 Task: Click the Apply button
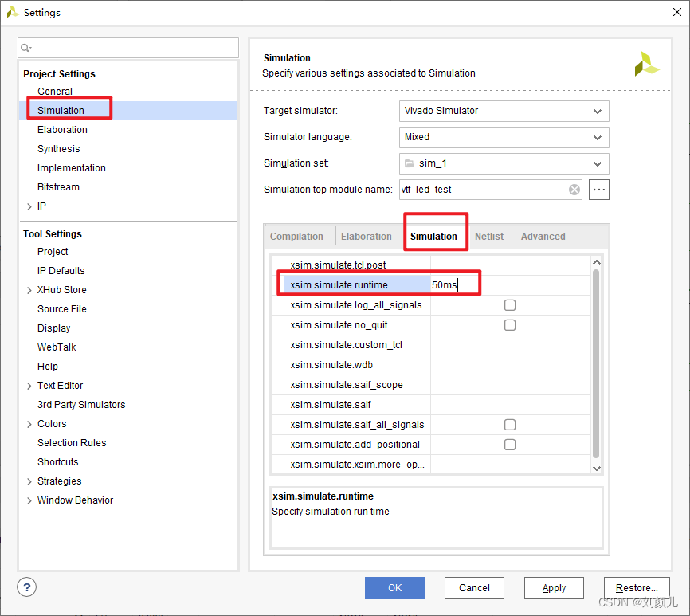[x=554, y=588]
